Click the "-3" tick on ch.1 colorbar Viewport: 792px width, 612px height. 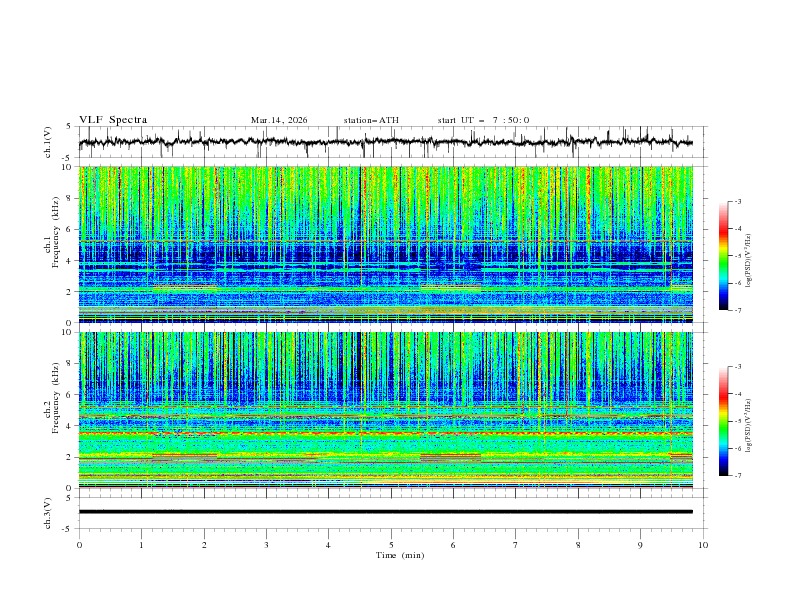click(737, 201)
